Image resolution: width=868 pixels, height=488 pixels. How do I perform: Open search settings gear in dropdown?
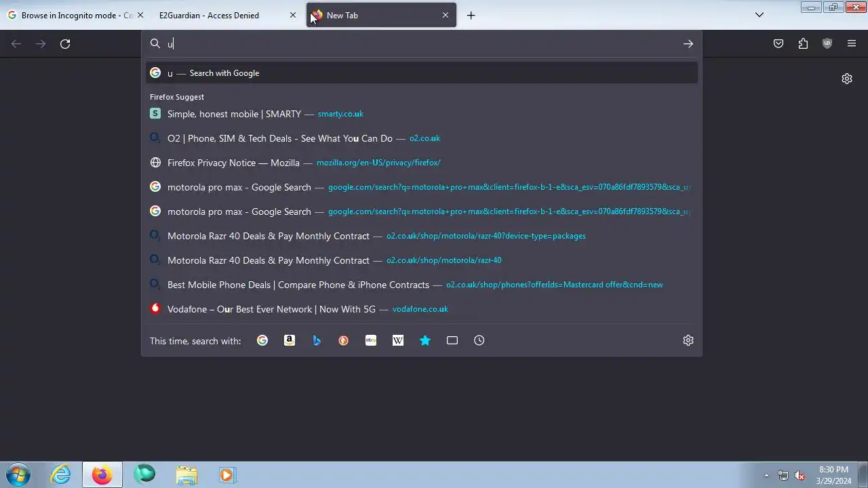688,340
